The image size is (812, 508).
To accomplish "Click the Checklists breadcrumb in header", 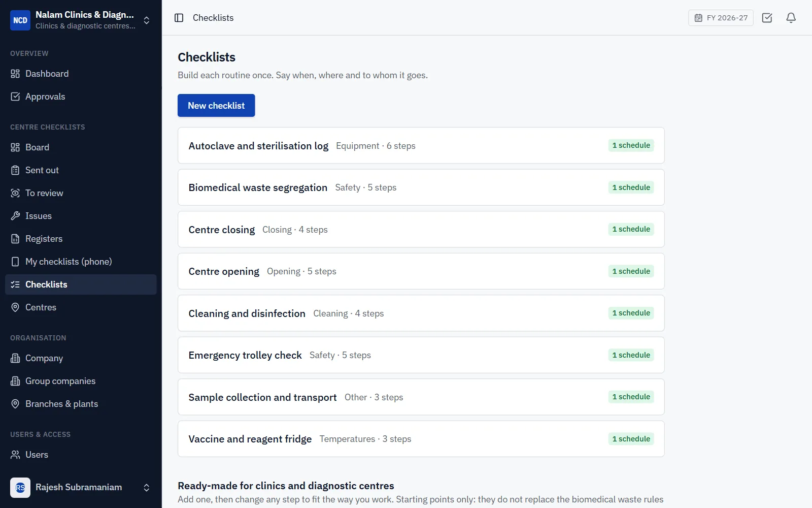I will [213, 18].
